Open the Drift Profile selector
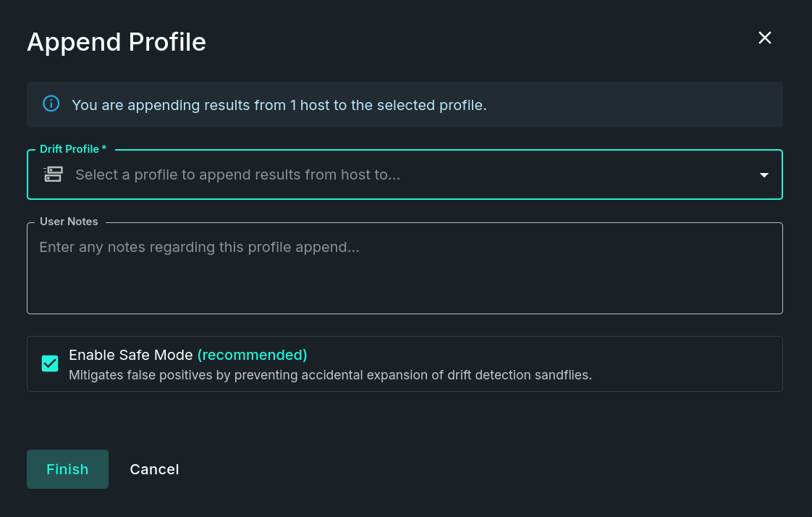812x517 pixels. 405,175
